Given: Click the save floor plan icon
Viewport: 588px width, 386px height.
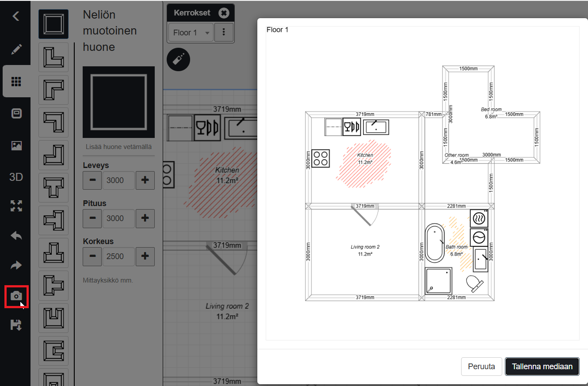Looking at the screenshot, I should pyautogui.click(x=16, y=325).
